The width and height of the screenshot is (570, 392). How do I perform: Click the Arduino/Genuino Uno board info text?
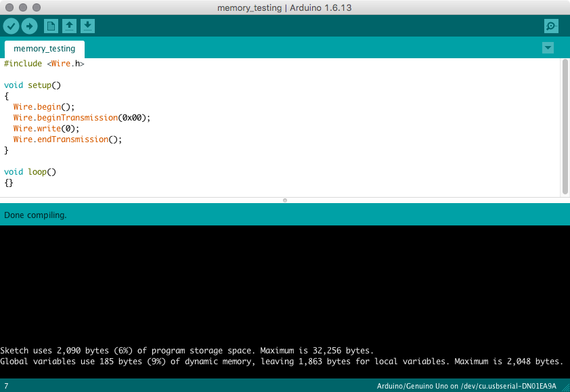466,386
